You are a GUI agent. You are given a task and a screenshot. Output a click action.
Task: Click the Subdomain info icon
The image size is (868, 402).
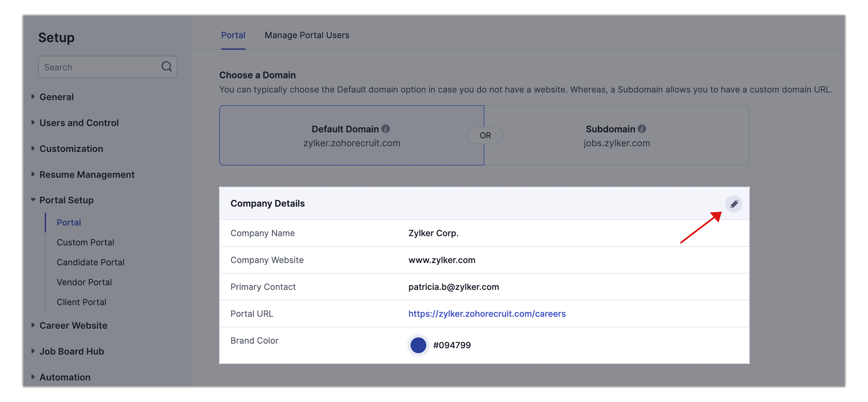(x=642, y=129)
